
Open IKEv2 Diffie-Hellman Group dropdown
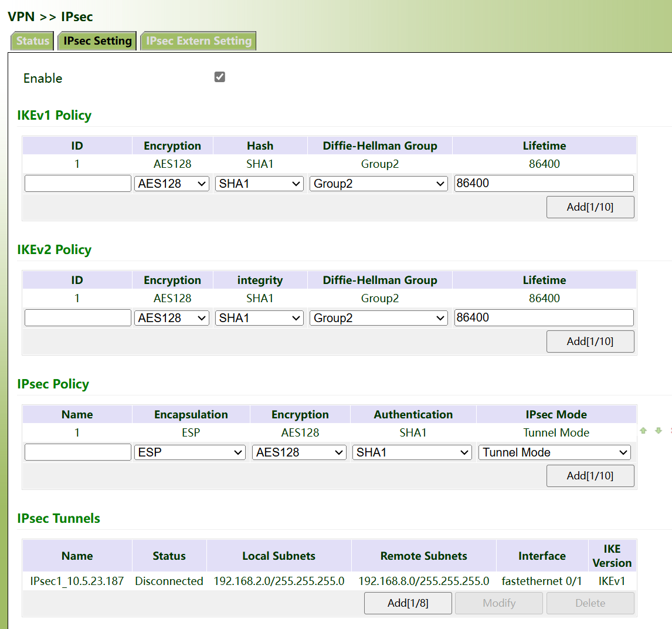[379, 318]
